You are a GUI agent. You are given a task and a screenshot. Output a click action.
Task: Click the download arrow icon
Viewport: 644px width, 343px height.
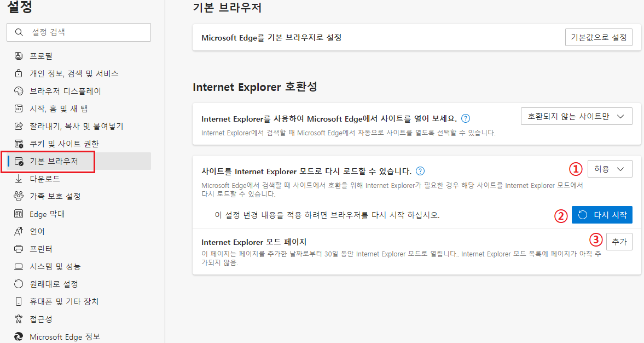click(x=19, y=179)
